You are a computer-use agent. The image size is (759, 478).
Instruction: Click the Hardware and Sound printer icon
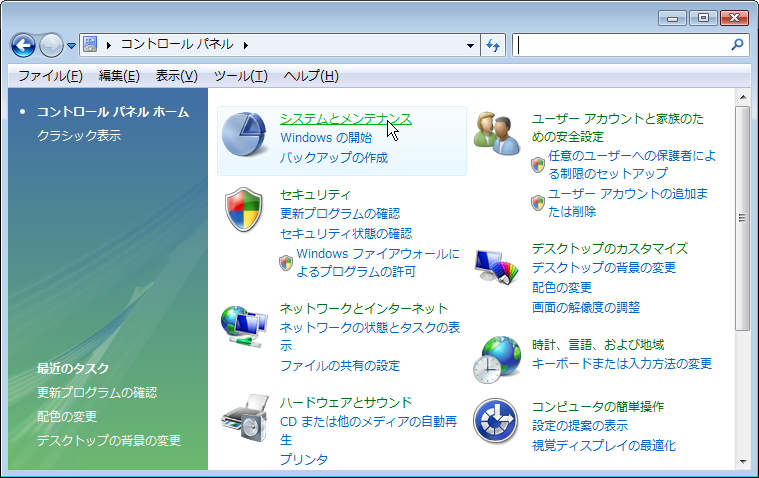click(245, 418)
